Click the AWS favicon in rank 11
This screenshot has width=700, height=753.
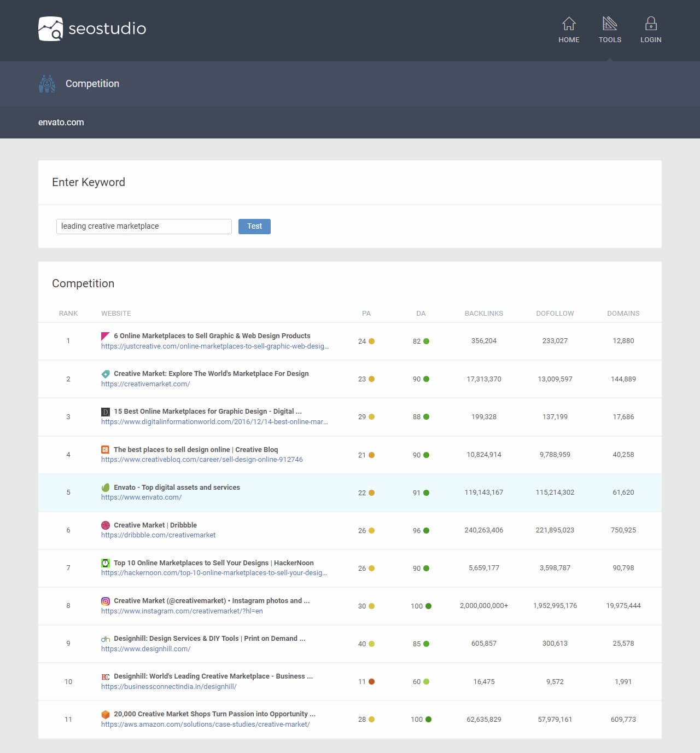point(106,714)
